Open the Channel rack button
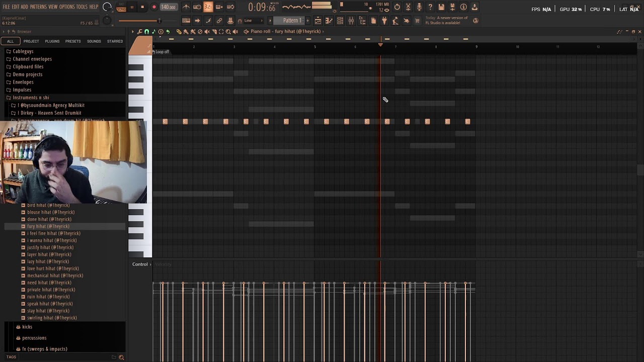The image size is (644, 362). coord(340,21)
